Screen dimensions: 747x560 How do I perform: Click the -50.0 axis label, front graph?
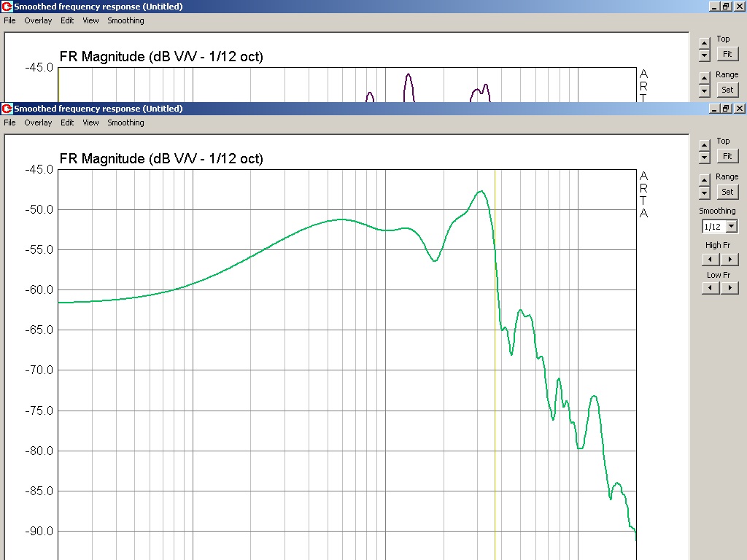[39, 209]
